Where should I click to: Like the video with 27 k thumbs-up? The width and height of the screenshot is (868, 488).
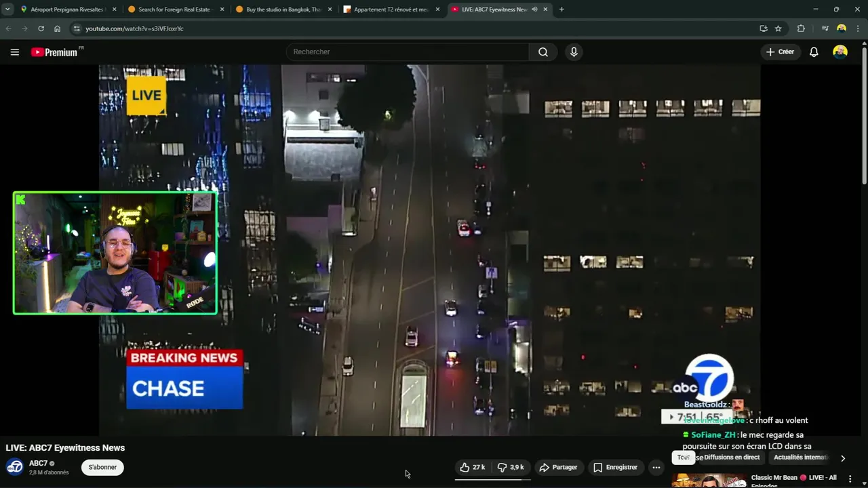point(472,467)
